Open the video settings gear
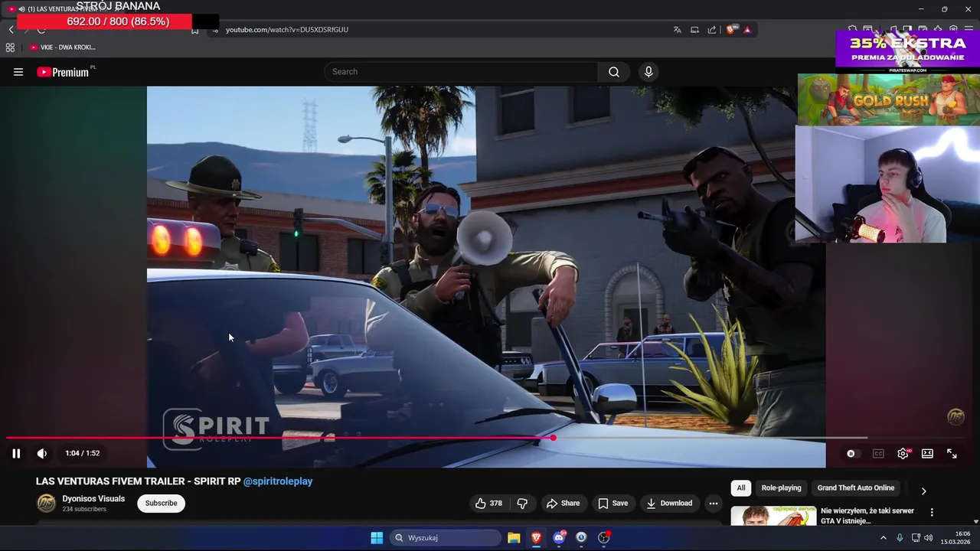The image size is (980, 551). click(x=903, y=454)
